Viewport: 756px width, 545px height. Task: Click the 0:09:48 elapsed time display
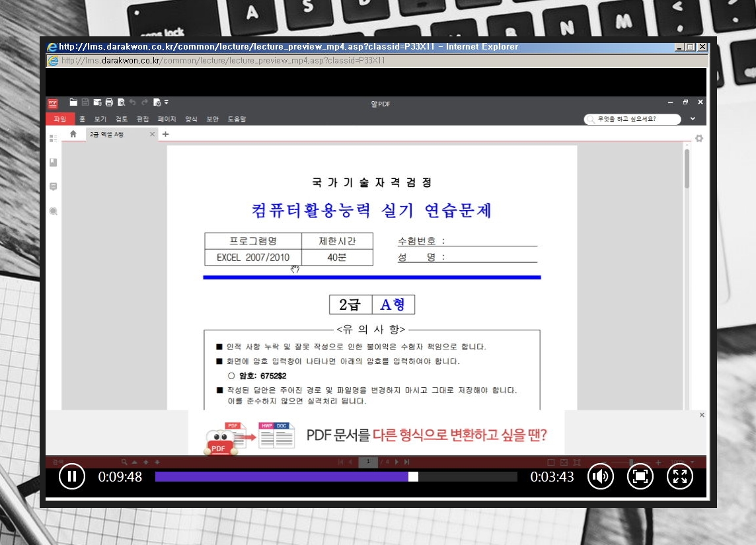120,476
